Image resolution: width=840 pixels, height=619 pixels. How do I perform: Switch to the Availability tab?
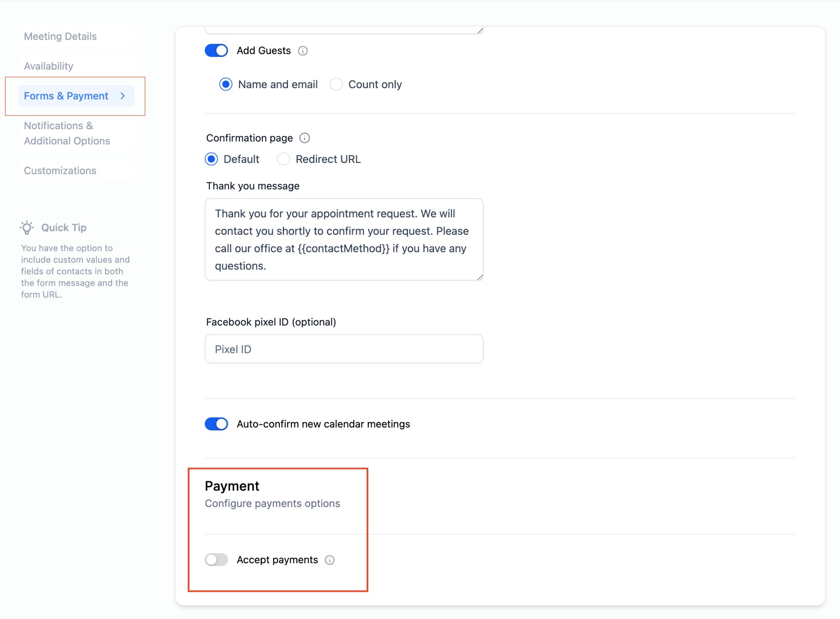click(x=49, y=66)
